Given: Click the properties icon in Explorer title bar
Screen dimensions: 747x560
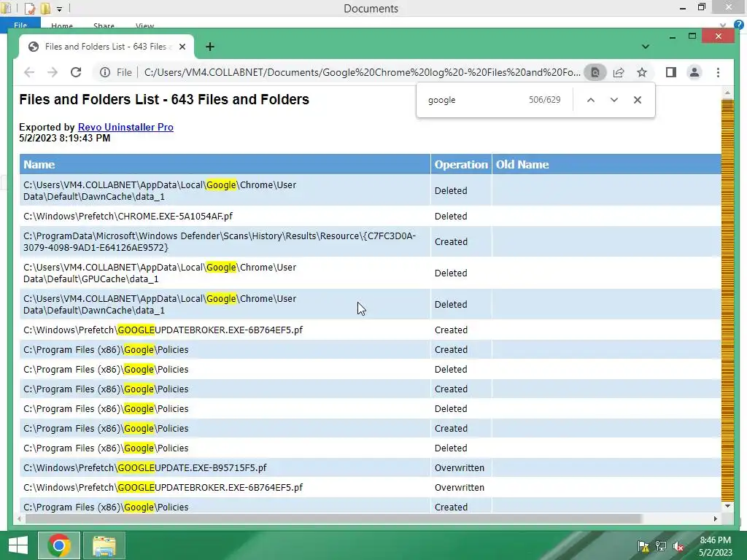Looking at the screenshot, I should tap(29, 8).
